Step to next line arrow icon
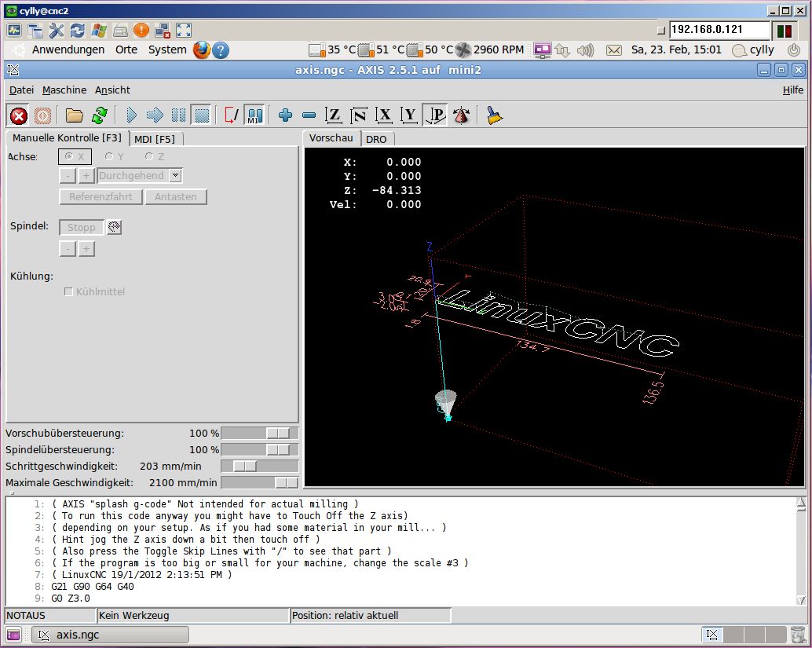The width and height of the screenshot is (812, 648). [x=155, y=115]
